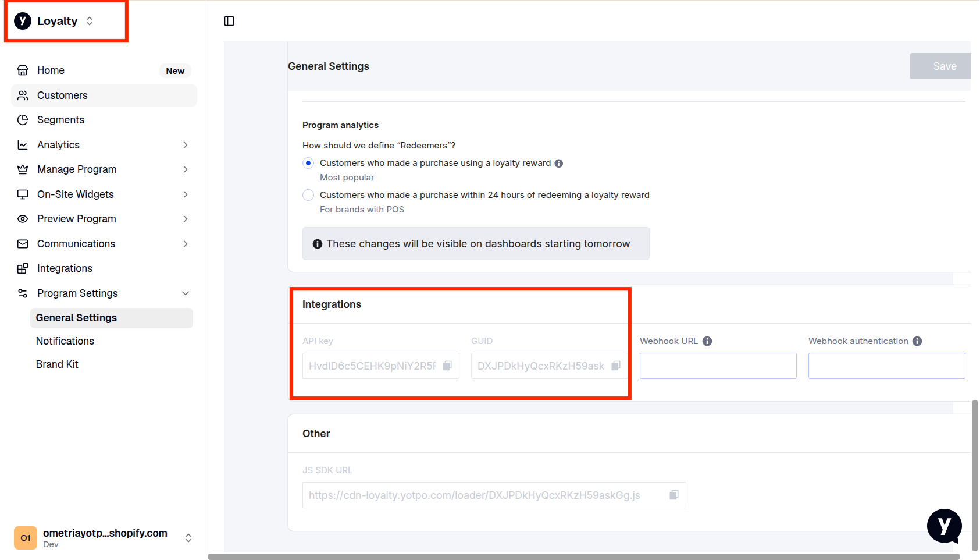Open the Loyalty product switcher arrows
Image resolution: width=980 pixels, height=560 pixels.
tap(90, 21)
